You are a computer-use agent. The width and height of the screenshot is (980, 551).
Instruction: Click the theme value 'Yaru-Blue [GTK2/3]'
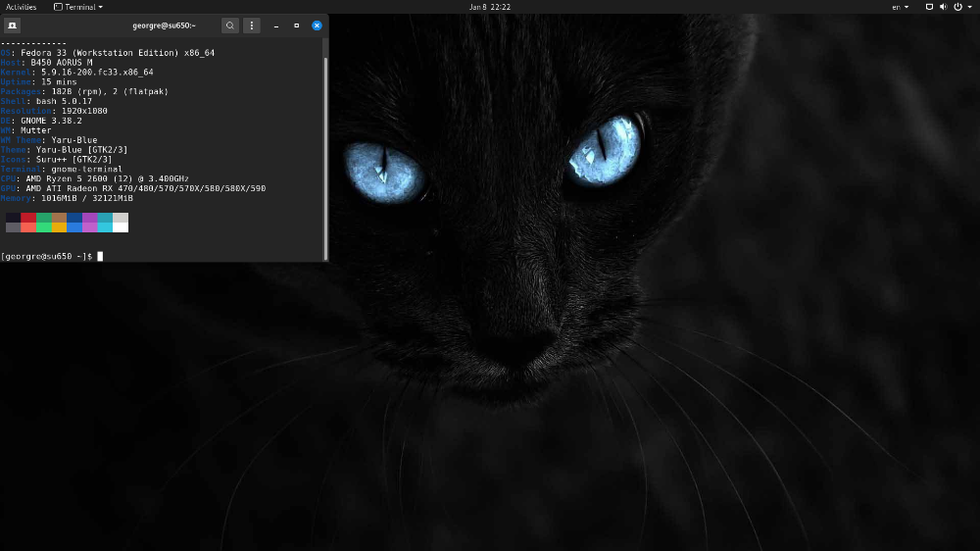pos(82,150)
